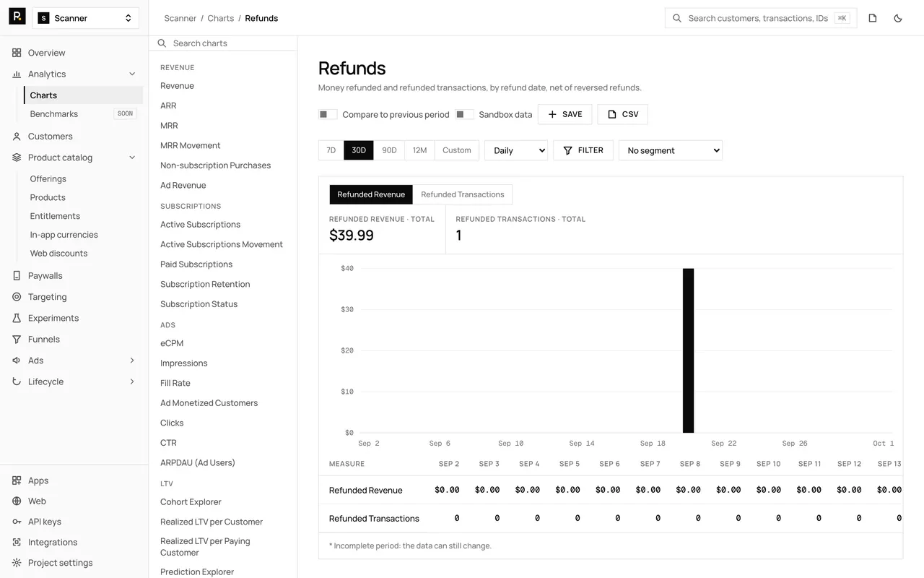The width and height of the screenshot is (924, 578).
Task: Open Apps at sidebar bottom
Action: pos(38,480)
